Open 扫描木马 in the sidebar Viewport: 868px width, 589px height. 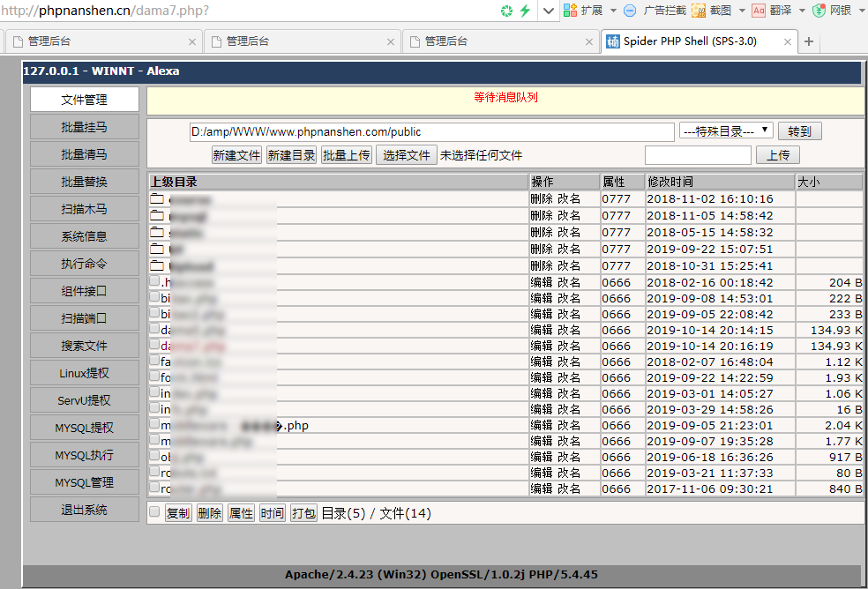coord(84,209)
